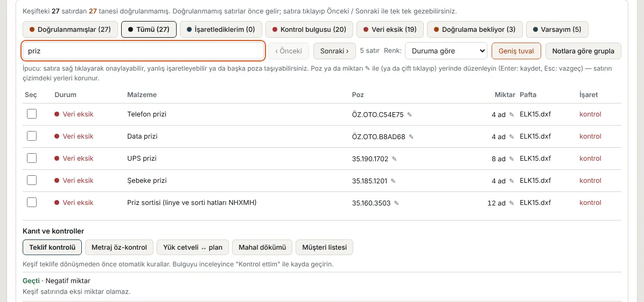Select poz value ÖZ.OTO.C54E75

click(x=378, y=114)
